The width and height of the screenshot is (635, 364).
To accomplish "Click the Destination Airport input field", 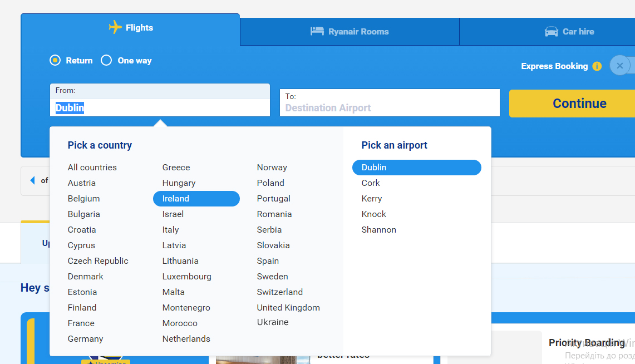I will (x=390, y=107).
